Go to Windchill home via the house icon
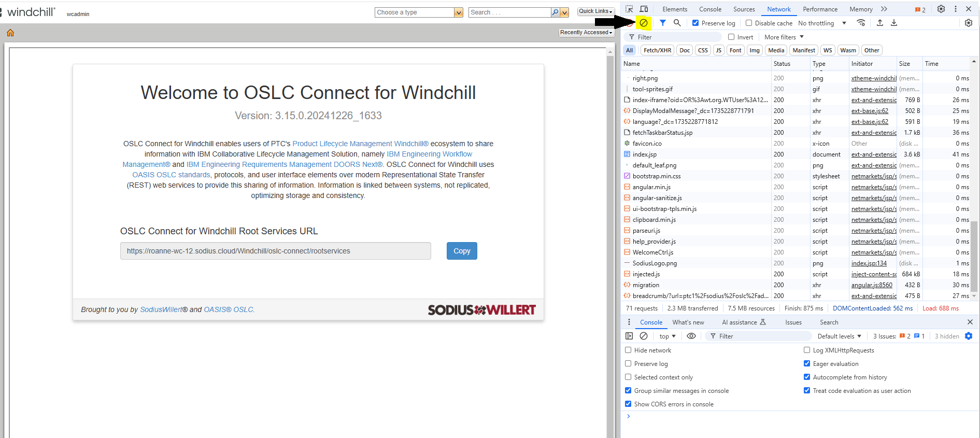Image resolution: width=980 pixels, height=438 pixels. 10,33
